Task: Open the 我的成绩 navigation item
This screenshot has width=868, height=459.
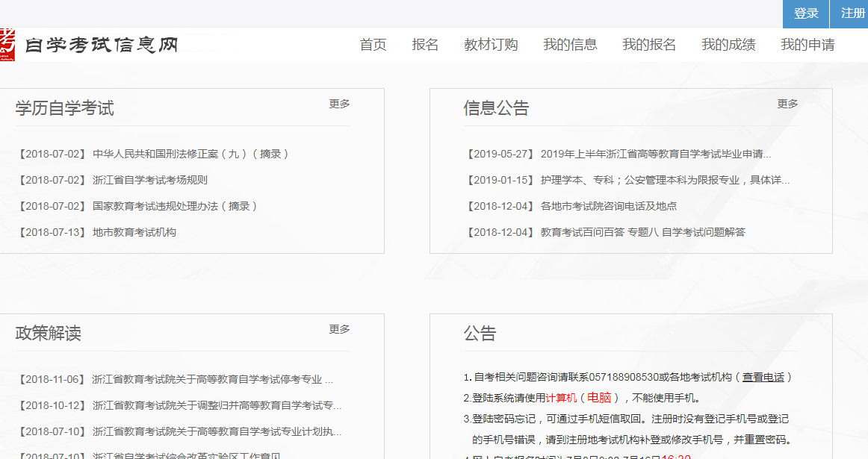Action: 729,45
